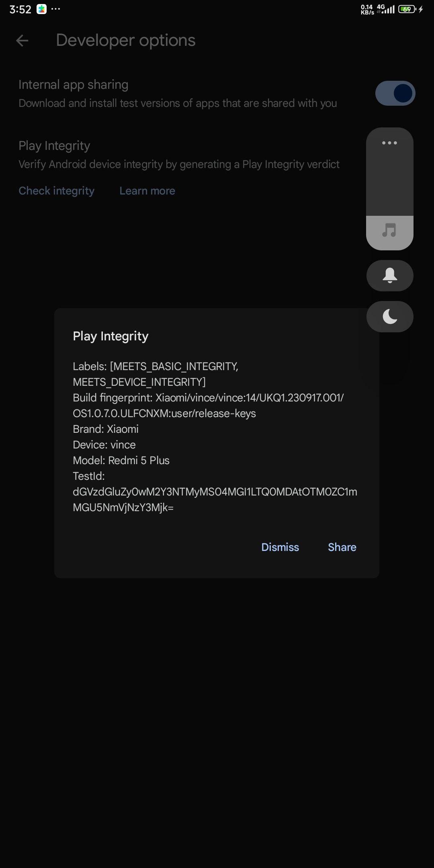Screen dimensions: 434x868
Task: Toggle Internal app sharing switch
Action: tap(395, 93)
